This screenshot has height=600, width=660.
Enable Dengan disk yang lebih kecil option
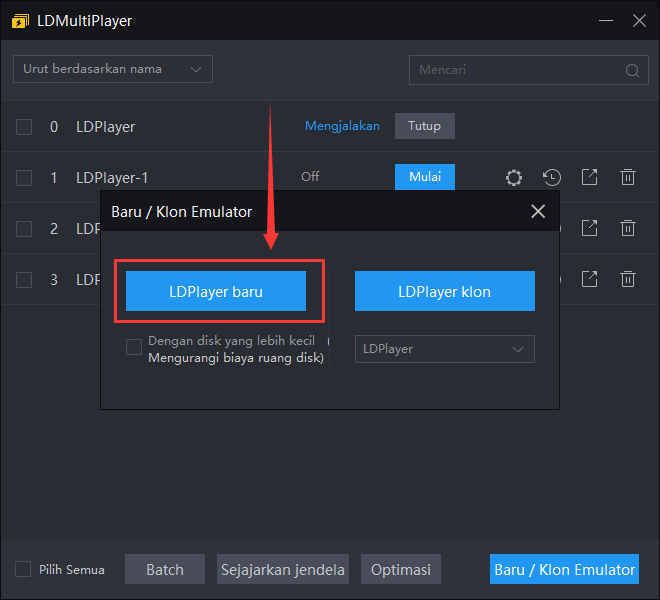tap(134, 347)
